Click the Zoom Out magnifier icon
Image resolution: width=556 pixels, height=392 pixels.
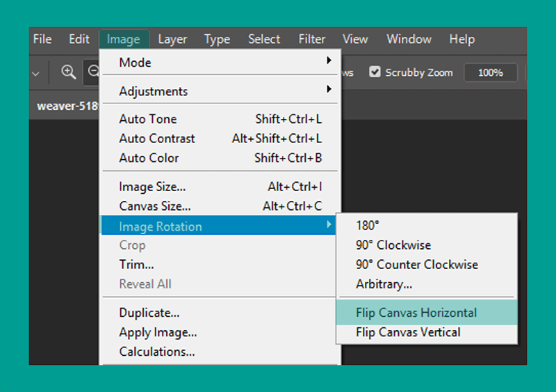coord(93,72)
